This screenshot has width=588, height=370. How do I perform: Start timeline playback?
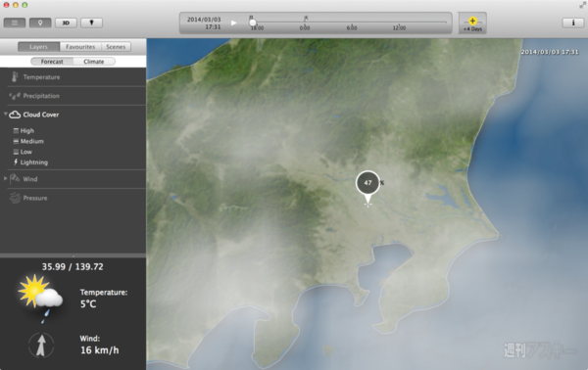(x=233, y=23)
